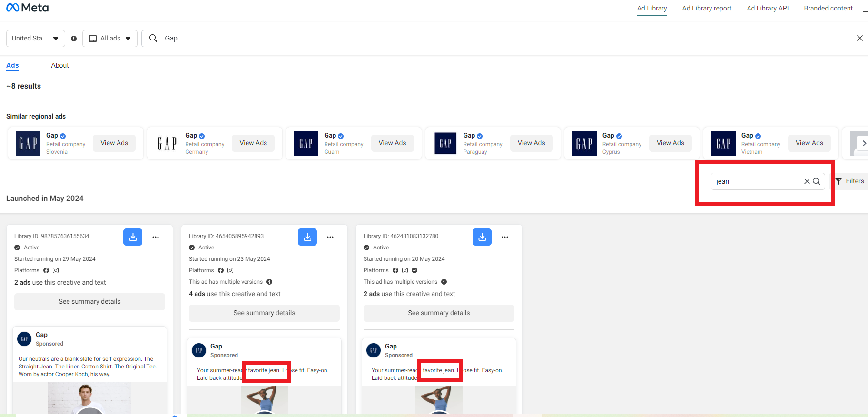Click Facebook platform icon on 29 May ad
868x417 pixels.
tap(46, 270)
